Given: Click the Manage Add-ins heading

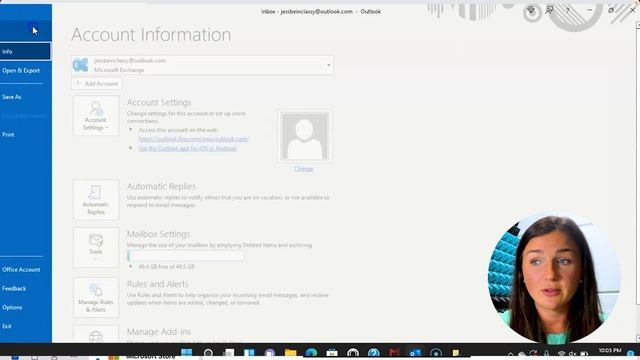Looking at the screenshot, I should pyautogui.click(x=159, y=332).
